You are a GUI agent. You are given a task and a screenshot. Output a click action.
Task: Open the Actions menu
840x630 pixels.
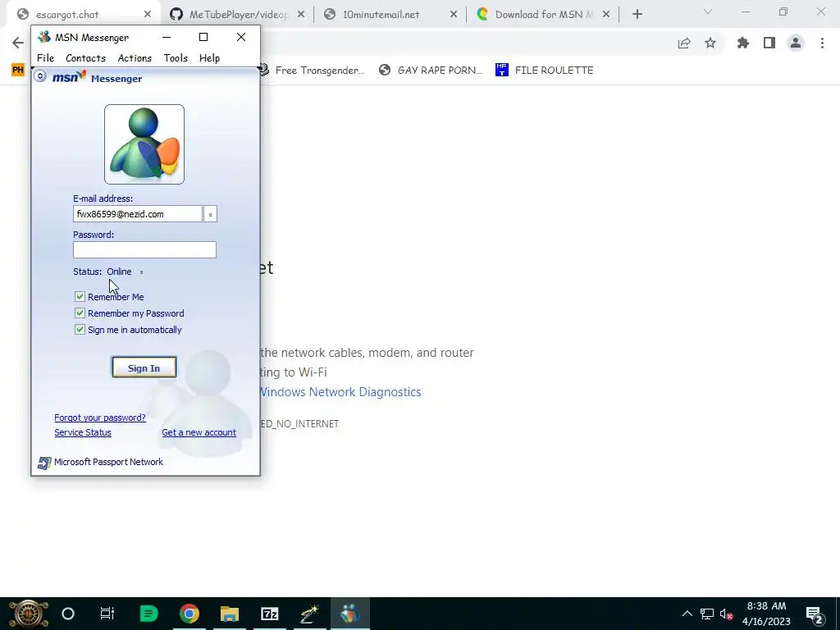click(135, 58)
